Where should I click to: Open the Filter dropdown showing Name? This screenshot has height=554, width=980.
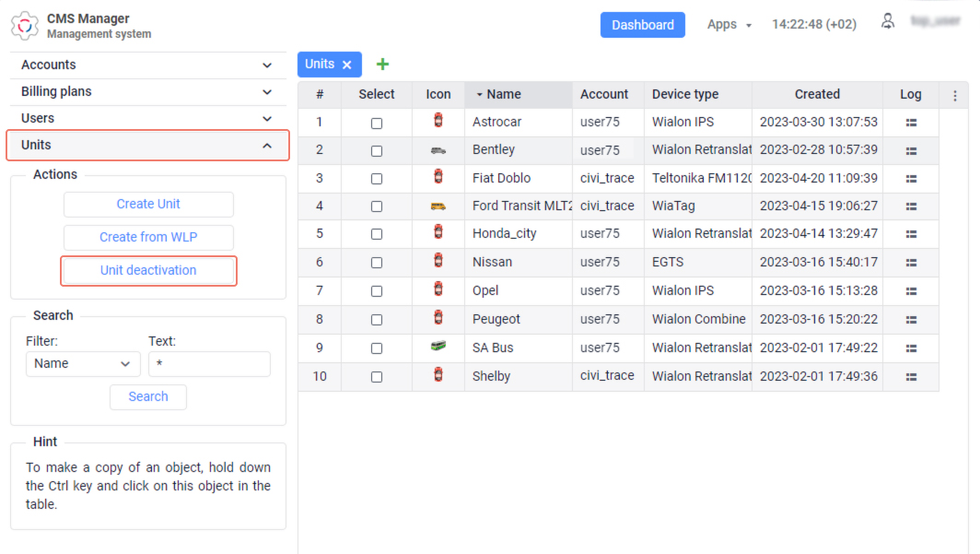pyautogui.click(x=83, y=364)
